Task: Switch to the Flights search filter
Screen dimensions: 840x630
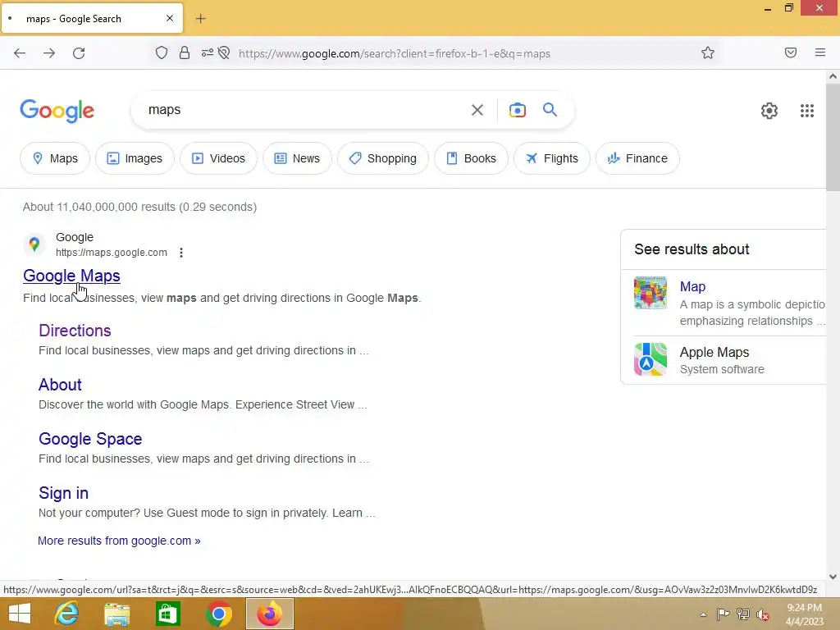Action: click(552, 158)
